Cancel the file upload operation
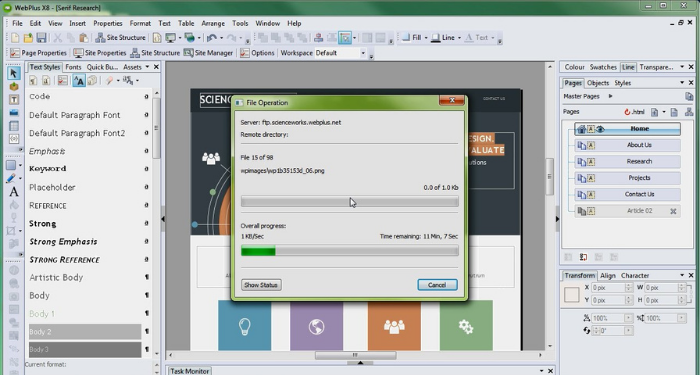 [437, 285]
